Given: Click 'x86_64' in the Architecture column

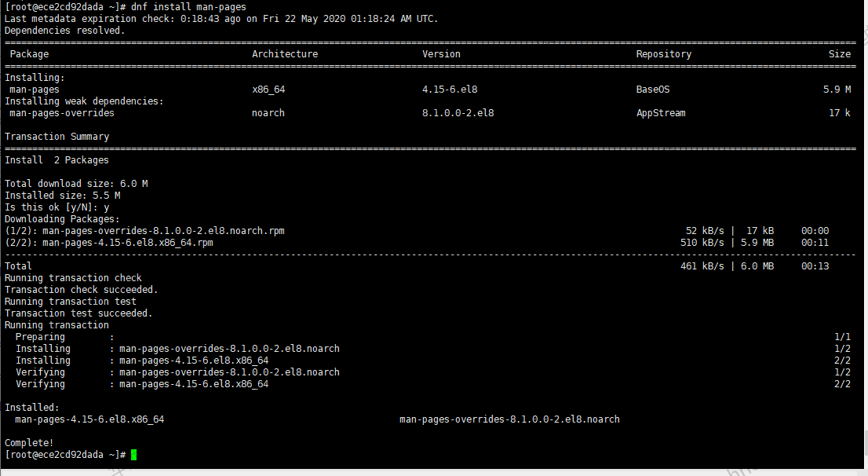Looking at the screenshot, I should click(268, 90).
